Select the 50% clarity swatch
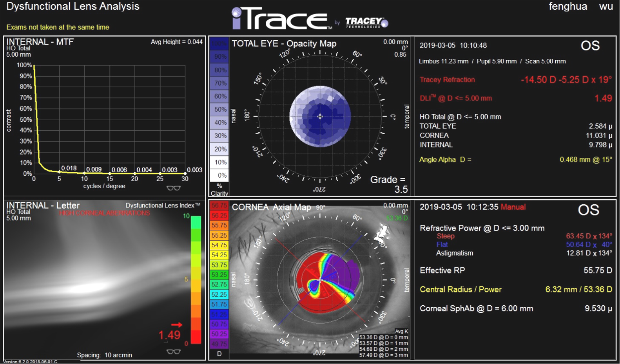Screen dimensions: 620x364 [x=219, y=109]
